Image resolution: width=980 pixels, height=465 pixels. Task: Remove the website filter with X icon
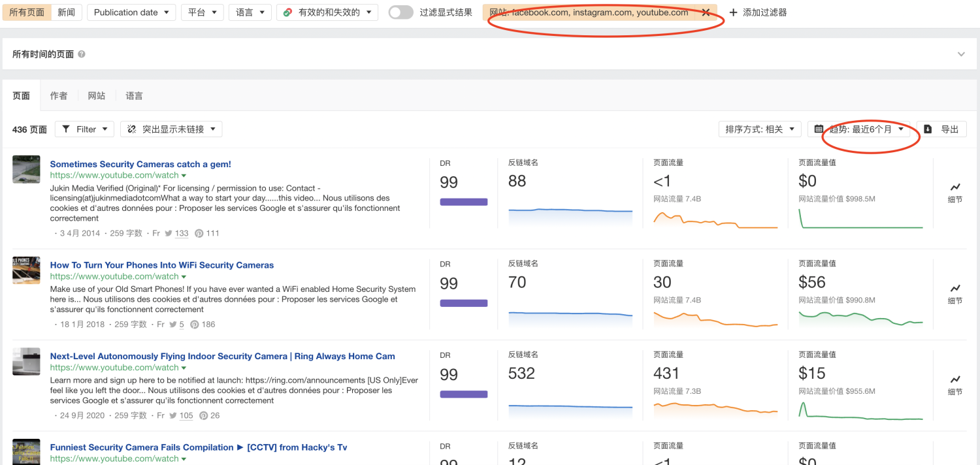click(x=706, y=12)
